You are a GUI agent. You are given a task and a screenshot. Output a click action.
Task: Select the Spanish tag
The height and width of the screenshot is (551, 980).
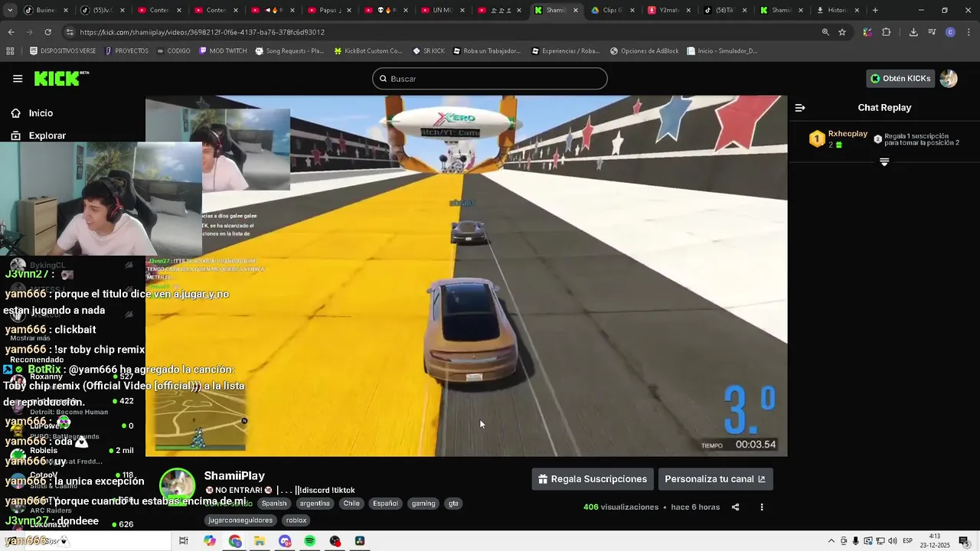click(274, 504)
